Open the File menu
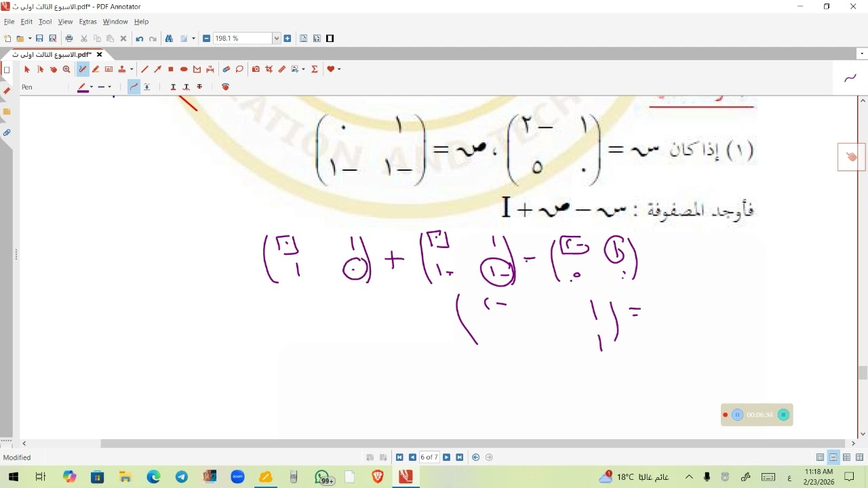This screenshot has height=488, width=868. (x=9, y=22)
